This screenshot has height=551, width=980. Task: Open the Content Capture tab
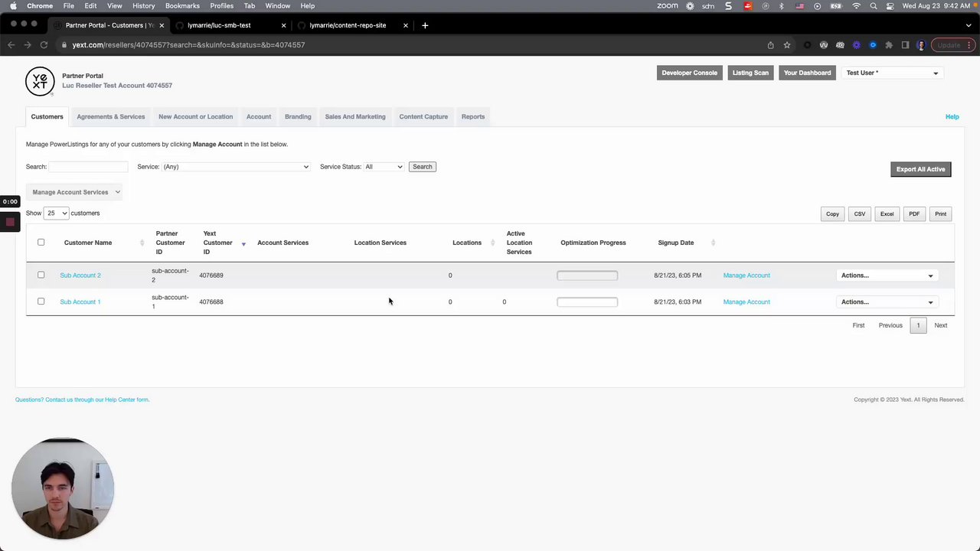423,117
